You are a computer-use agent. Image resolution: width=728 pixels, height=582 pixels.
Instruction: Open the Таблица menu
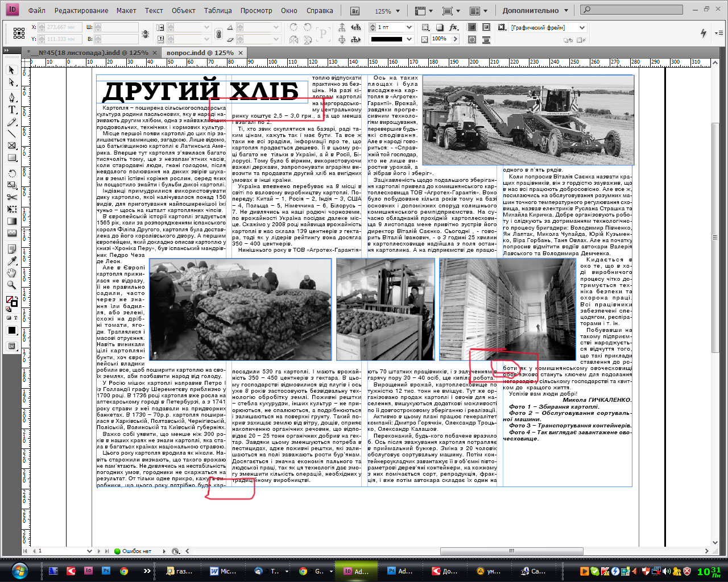218,10
